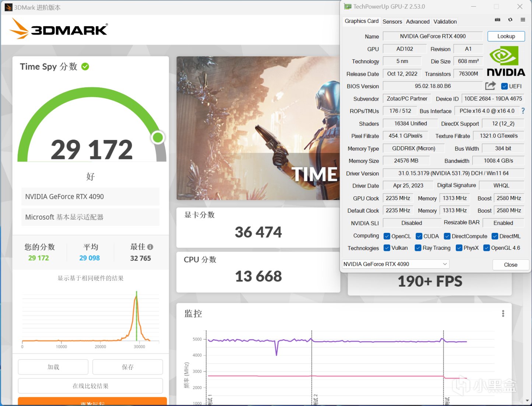Click the GPU-Z title bar app icon
The image size is (532, 406).
(x=348, y=7)
